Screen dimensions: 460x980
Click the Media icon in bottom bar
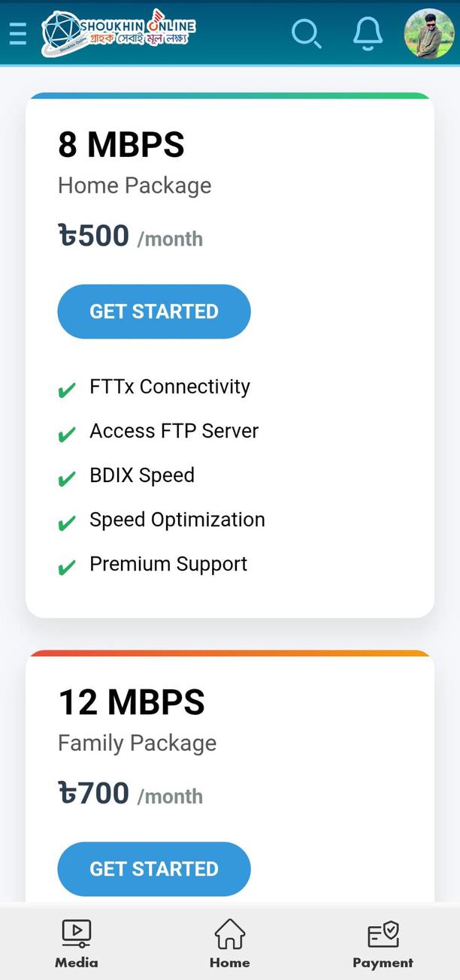(76, 933)
